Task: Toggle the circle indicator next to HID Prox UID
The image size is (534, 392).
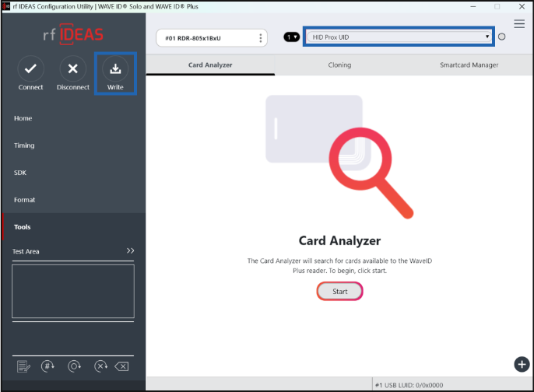Action: [x=501, y=37]
